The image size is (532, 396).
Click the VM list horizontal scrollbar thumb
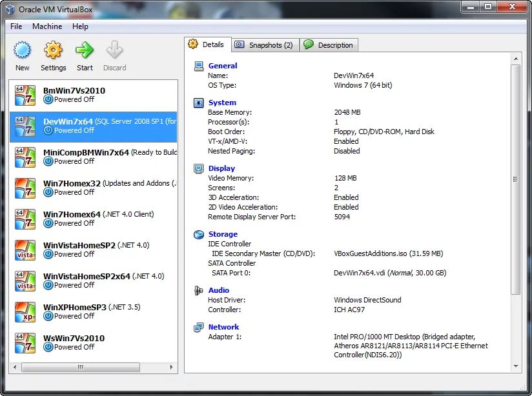point(81,367)
